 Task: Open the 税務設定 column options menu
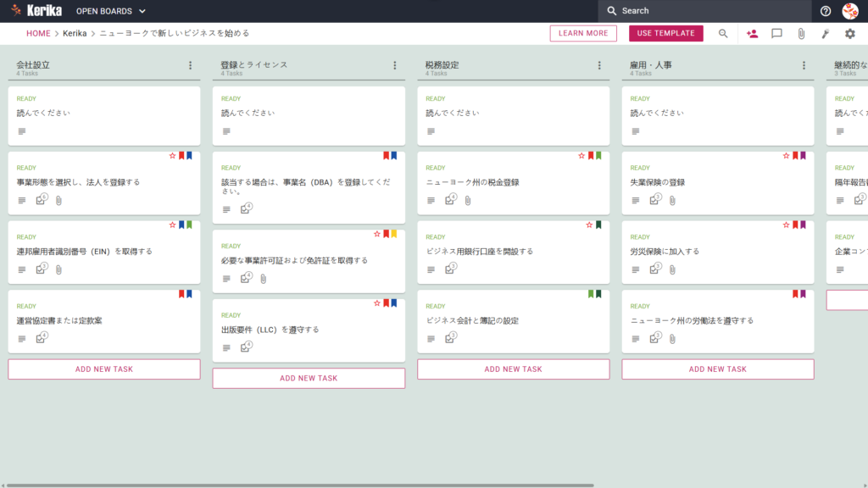599,65
